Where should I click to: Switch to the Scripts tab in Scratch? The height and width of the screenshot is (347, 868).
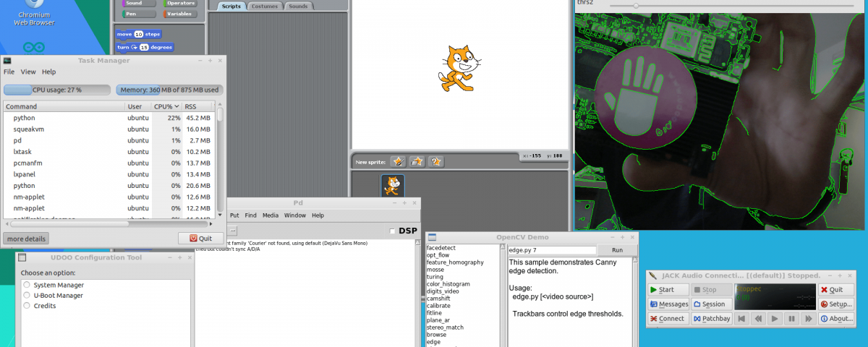click(x=231, y=6)
